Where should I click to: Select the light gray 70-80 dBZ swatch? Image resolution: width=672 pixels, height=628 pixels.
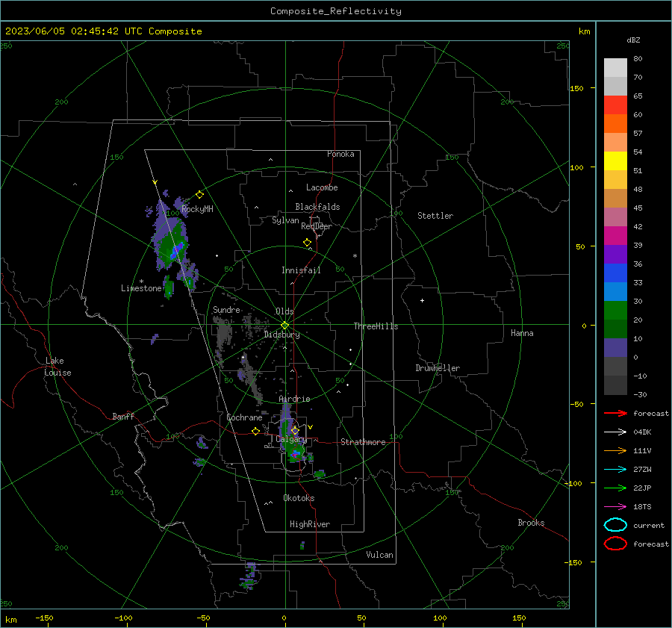point(615,68)
